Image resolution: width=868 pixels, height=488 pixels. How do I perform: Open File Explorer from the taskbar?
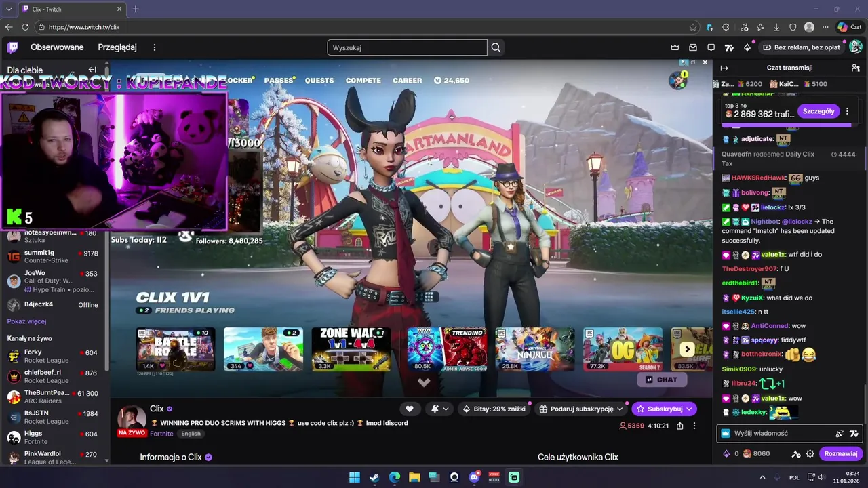point(414,477)
